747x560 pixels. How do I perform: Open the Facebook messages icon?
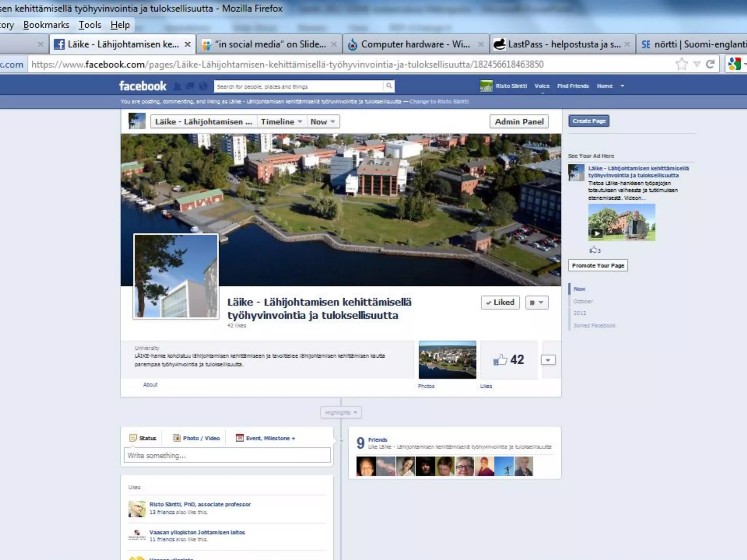pos(190,86)
